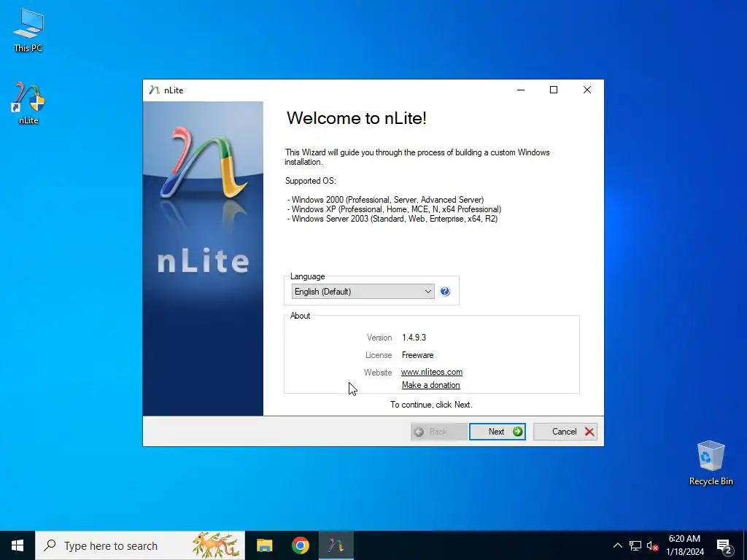Image resolution: width=747 pixels, height=560 pixels.
Task: Open the Windows Start menu
Action: point(18,545)
